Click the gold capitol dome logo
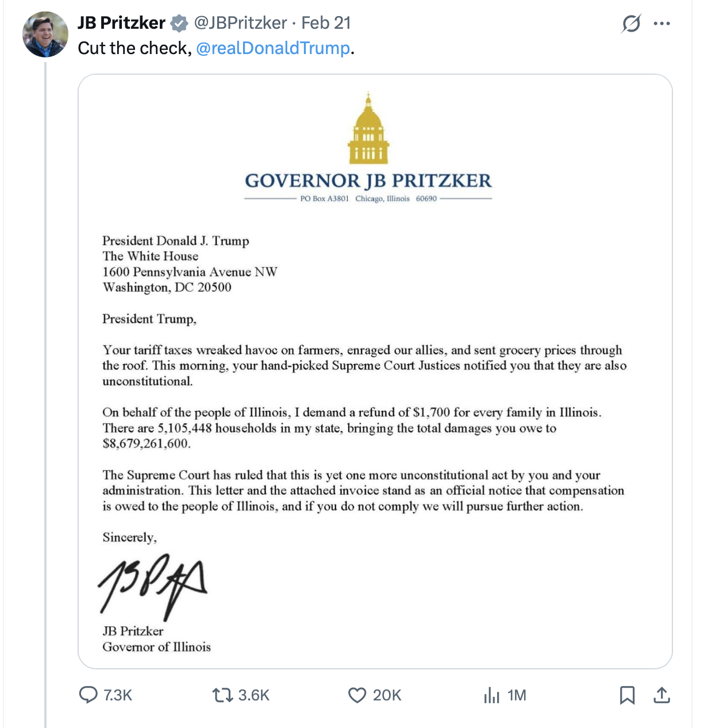 368,129
